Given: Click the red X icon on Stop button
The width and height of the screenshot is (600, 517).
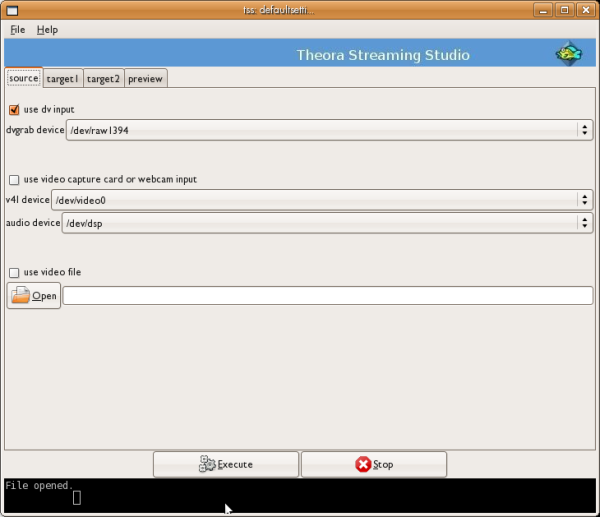Looking at the screenshot, I should click(362, 464).
